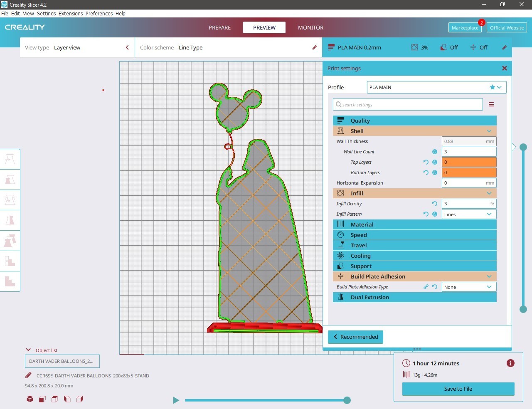Click the formula icon for Top Layers

tap(435, 162)
